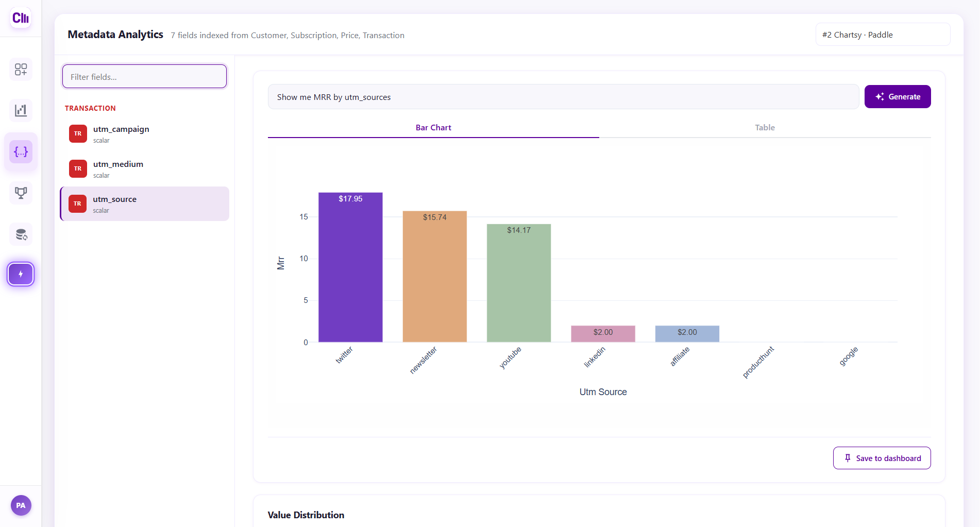The width and height of the screenshot is (980, 527).
Task: Click the Generate button
Action: coord(898,97)
